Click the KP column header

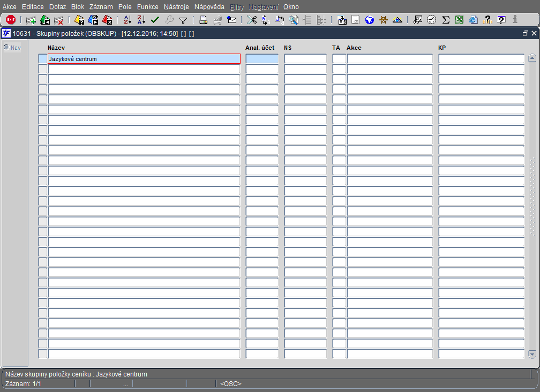click(x=442, y=48)
